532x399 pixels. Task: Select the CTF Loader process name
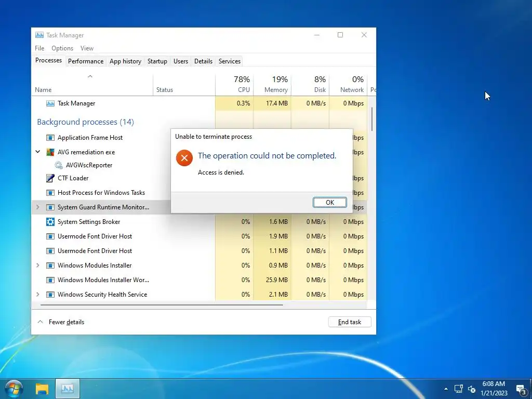click(x=73, y=178)
